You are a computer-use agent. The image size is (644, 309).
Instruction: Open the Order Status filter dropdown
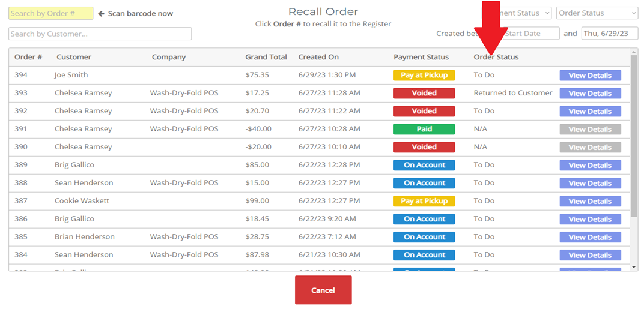click(x=597, y=13)
